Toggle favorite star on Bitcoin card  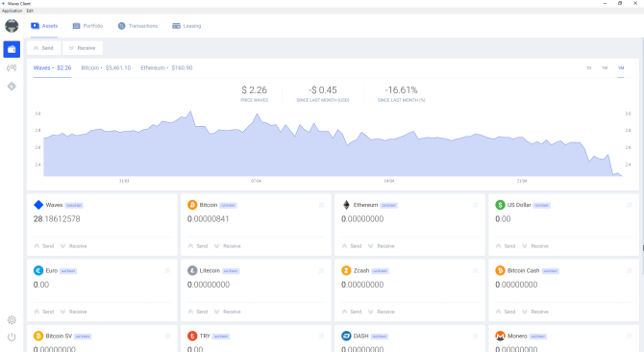[x=322, y=205]
